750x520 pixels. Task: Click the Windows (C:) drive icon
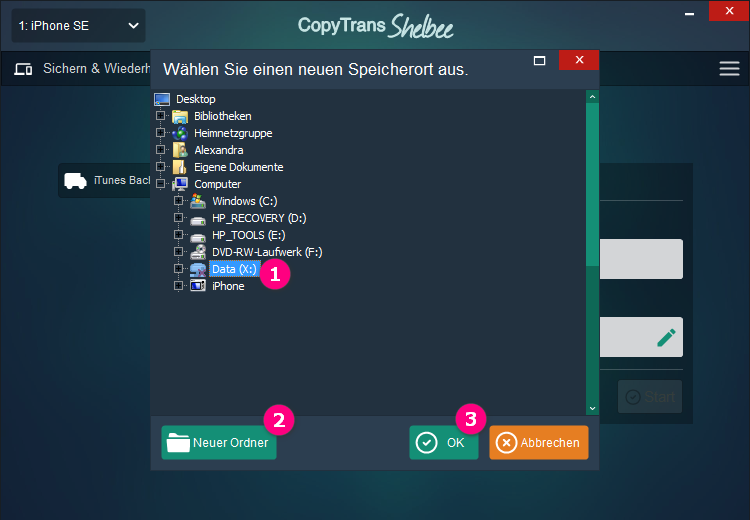pos(198,201)
